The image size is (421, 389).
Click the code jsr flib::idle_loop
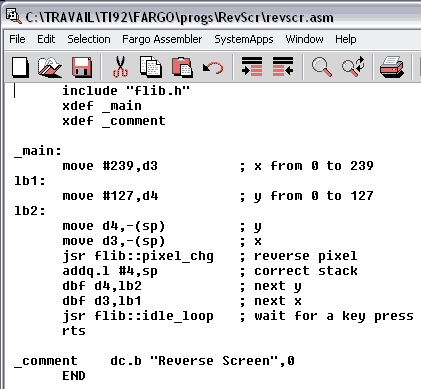point(138,316)
